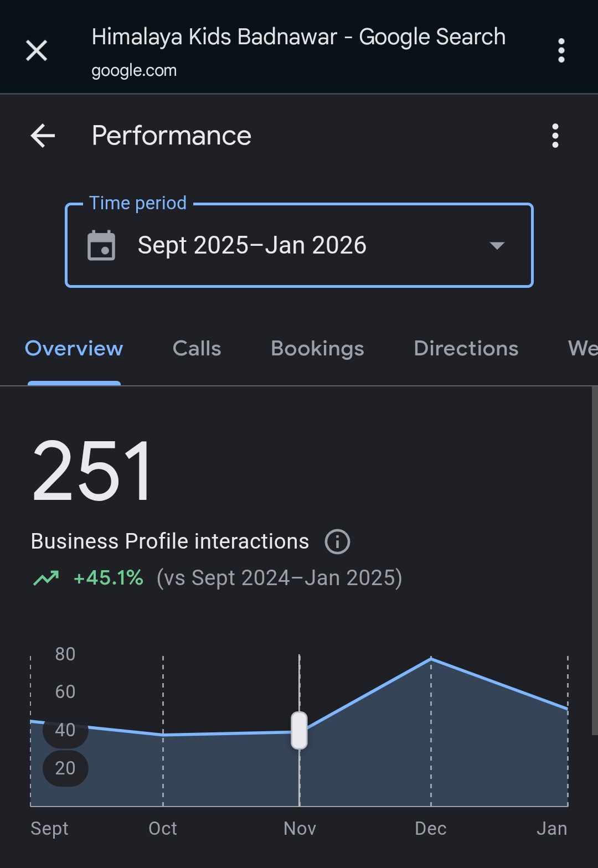Image resolution: width=598 pixels, height=868 pixels.
Task: Select the Sept 2025–Jan 2026 range field
Action: [252, 245]
